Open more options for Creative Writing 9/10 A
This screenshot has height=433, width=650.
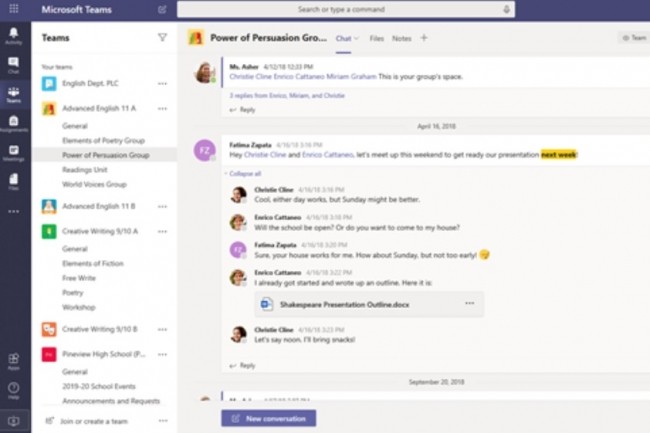(x=162, y=231)
